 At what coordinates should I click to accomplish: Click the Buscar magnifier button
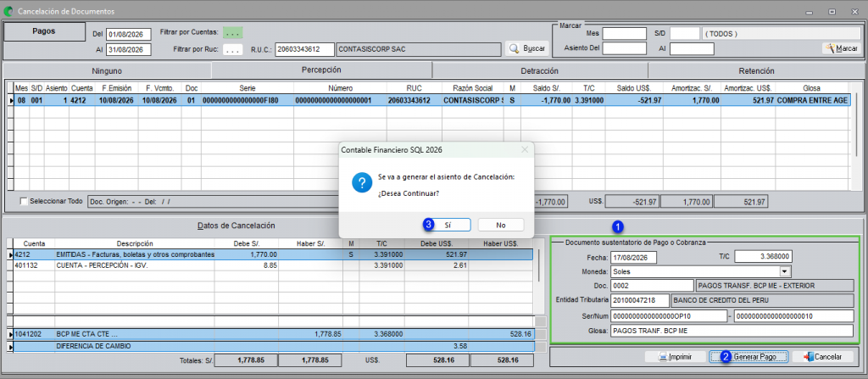tap(526, 49)
